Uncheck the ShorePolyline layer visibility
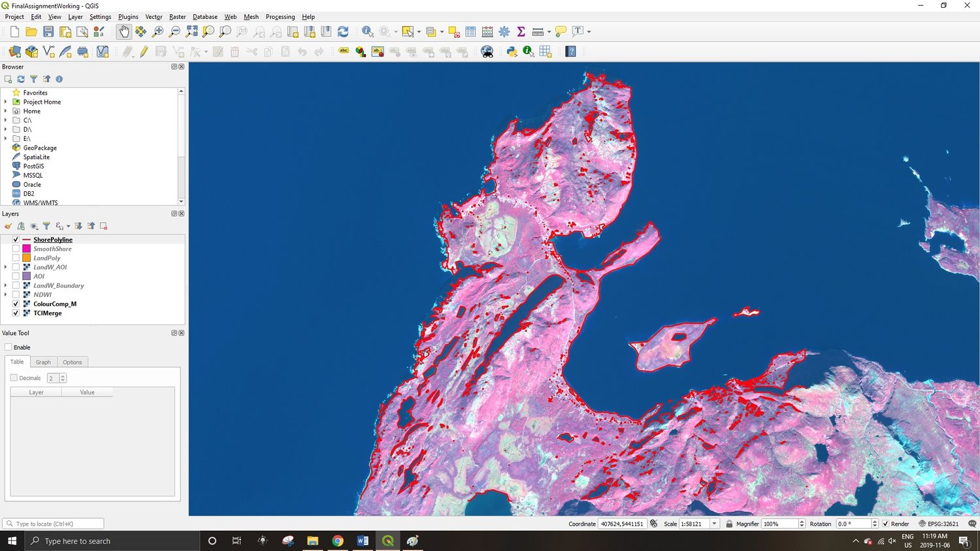The width and height of the screenshot is (980, 551). [15, 240]
